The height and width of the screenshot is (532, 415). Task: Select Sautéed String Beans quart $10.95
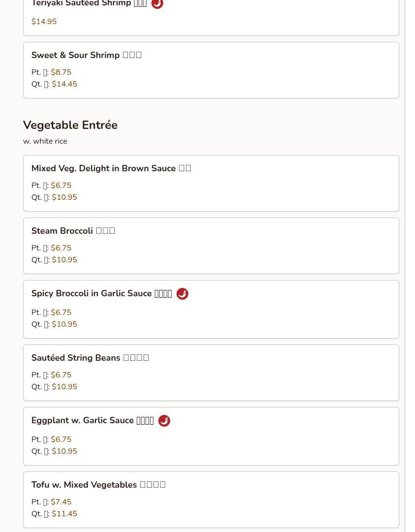(x=64, y=387)
